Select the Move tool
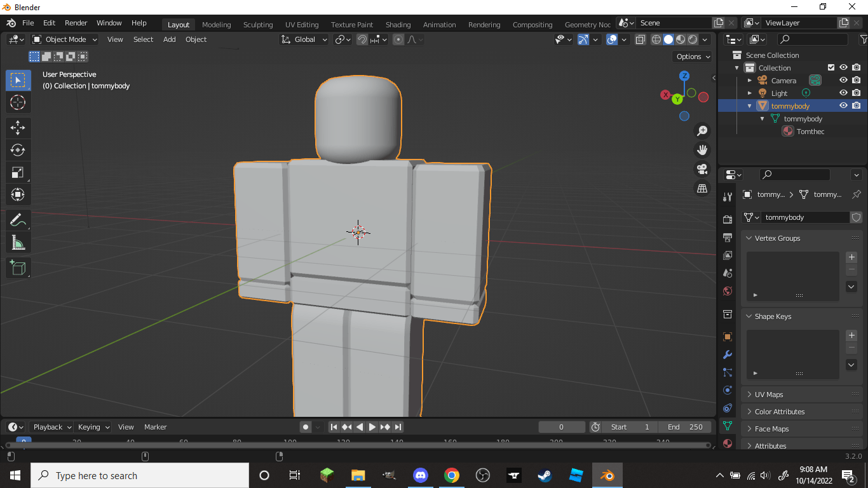Screen dimensions: 868x488 click(18, 128)
